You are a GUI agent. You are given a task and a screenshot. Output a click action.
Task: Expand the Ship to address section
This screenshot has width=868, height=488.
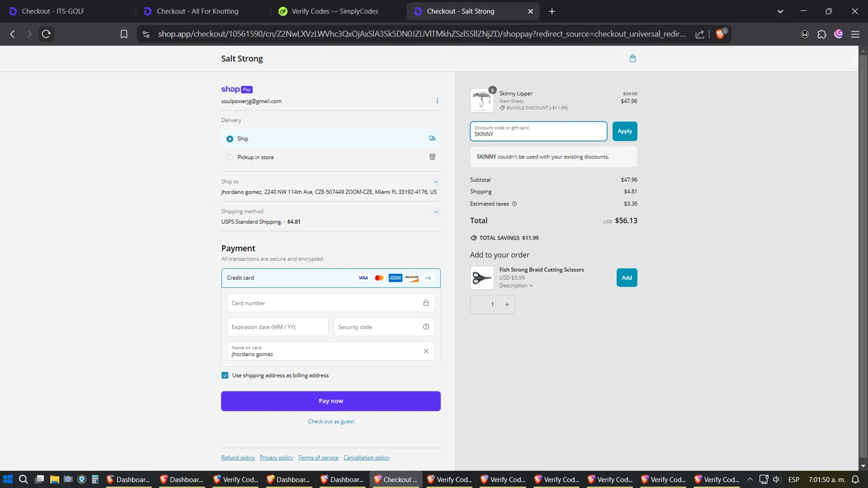pyautogui.click(x=436, y=182)
